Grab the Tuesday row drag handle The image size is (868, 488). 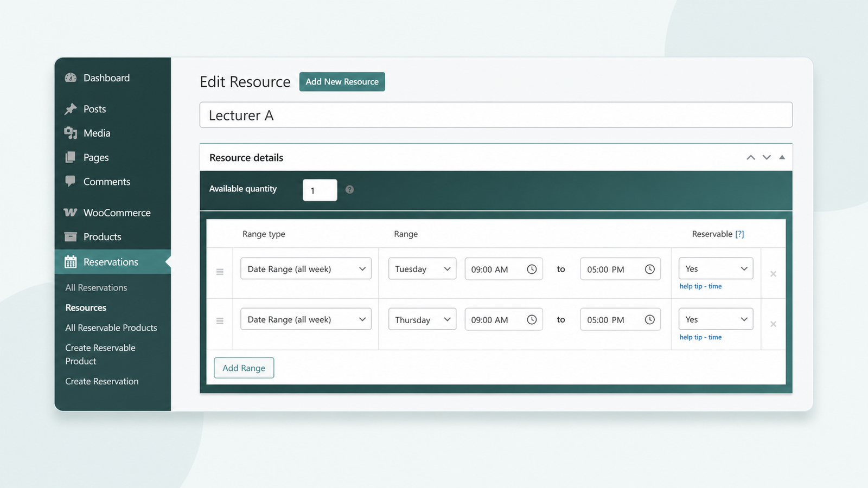pyautogui.click(x=220, y=272)
